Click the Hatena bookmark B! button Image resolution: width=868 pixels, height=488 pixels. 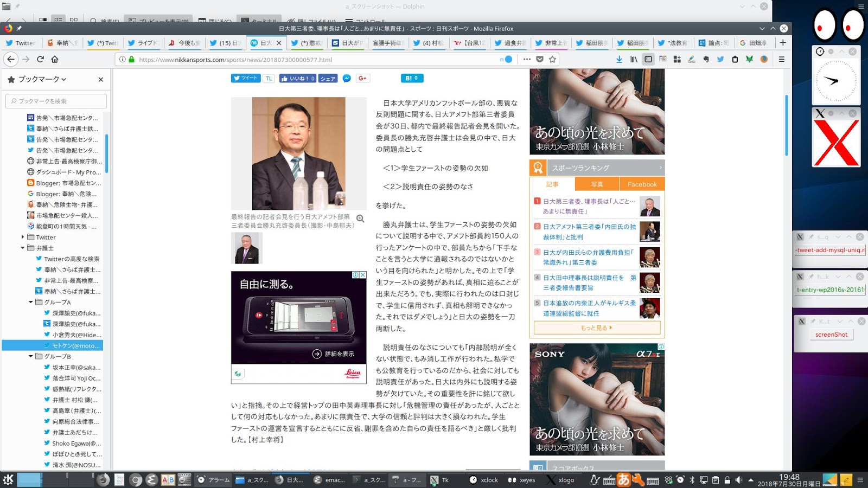tap(412, 79)
